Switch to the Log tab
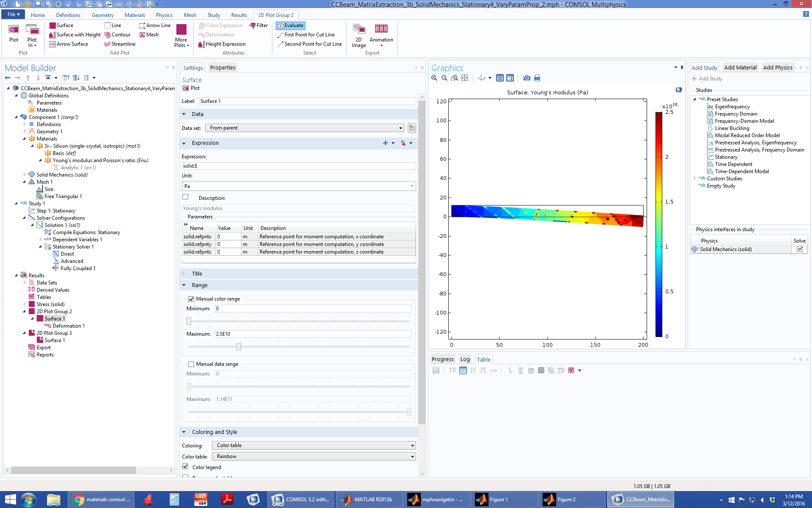Image resolution: width=812 pixels, height=508 pixels. pos(465,359)
